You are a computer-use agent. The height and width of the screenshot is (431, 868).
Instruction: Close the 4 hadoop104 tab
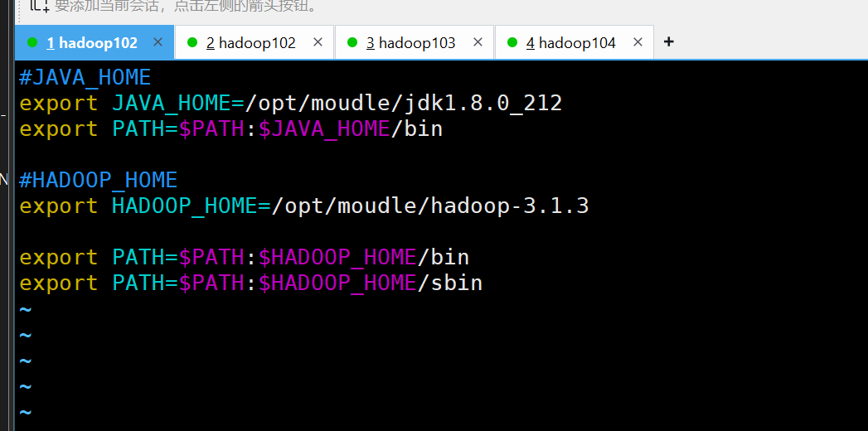[636, 42]
